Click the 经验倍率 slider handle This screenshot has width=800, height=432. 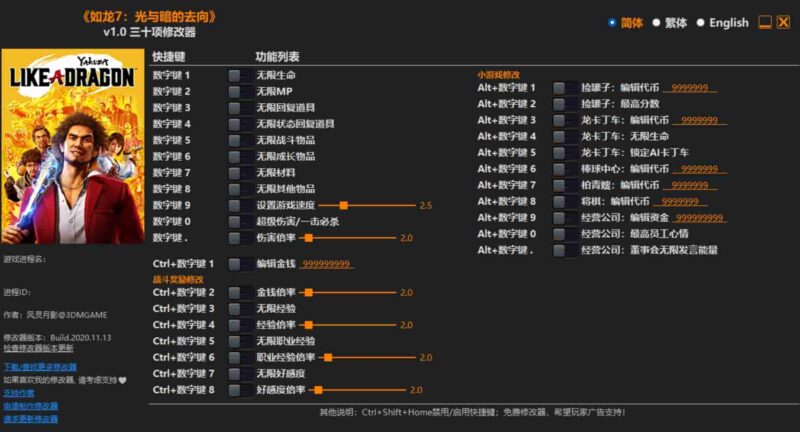pyautogui.click(x=309, y=325)
